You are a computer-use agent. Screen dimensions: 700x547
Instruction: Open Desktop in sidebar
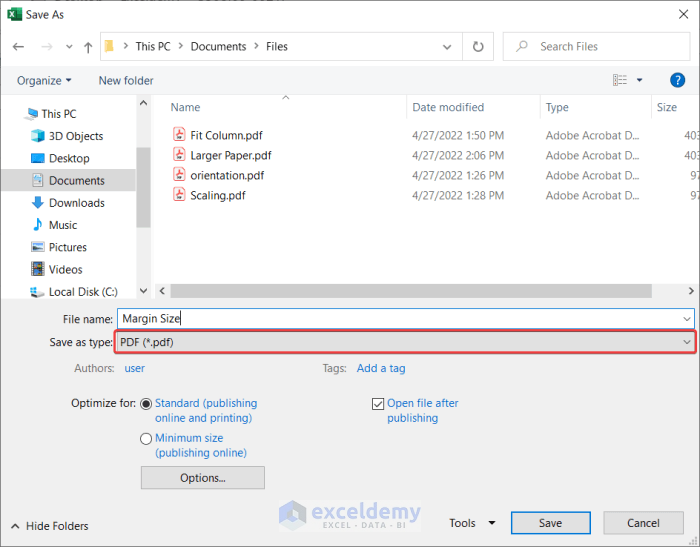(x=69, y=158)
